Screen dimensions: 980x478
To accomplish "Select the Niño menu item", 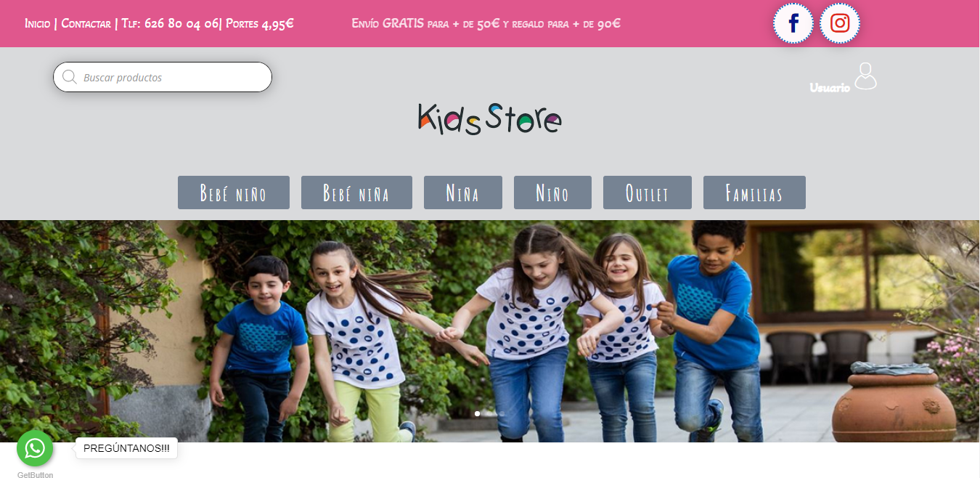I will click(552, 193).
